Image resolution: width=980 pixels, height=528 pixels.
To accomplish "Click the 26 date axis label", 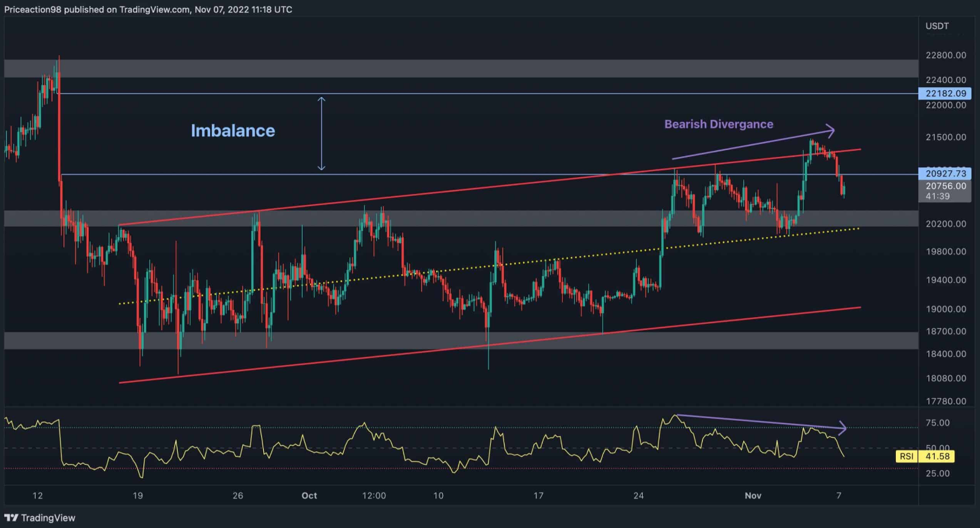I will (238, 496).
